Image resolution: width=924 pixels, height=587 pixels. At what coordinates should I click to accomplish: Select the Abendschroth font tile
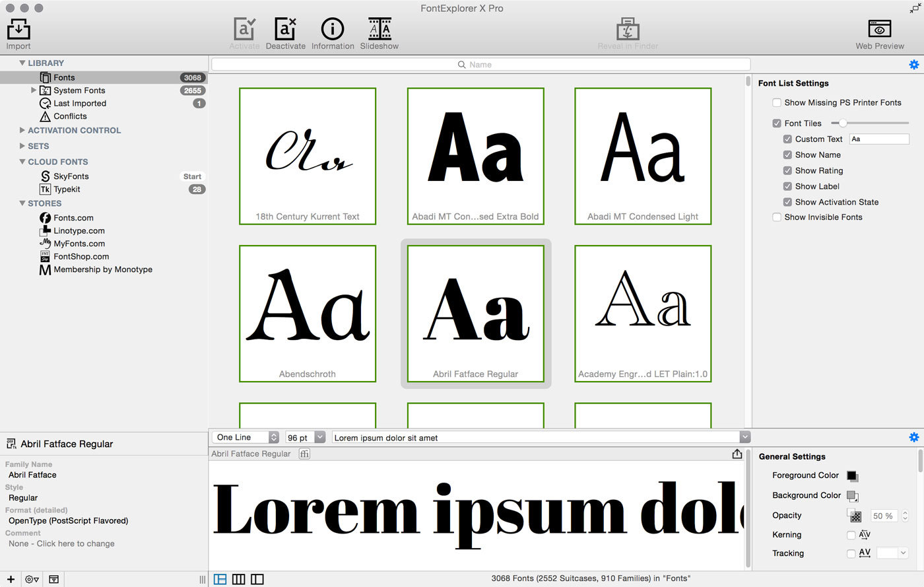[x=308, y=314]
